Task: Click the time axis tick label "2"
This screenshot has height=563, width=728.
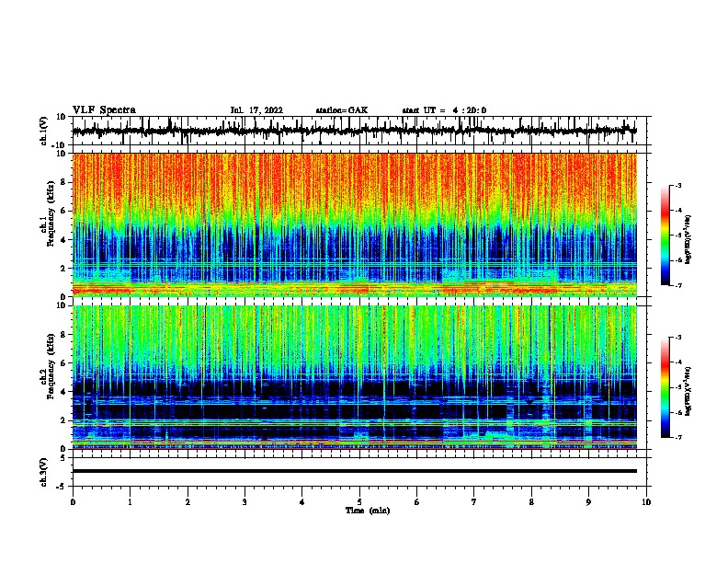Action: 188,502
